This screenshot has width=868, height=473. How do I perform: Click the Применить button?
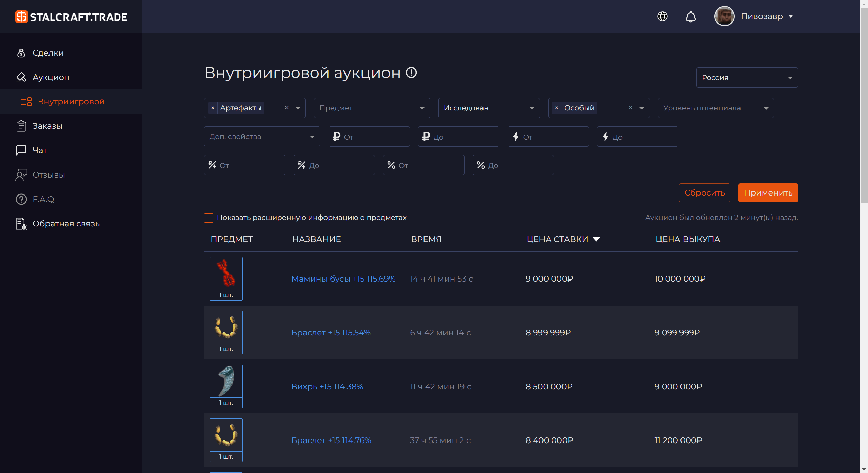pyautogui.click(x=768, y=193)
